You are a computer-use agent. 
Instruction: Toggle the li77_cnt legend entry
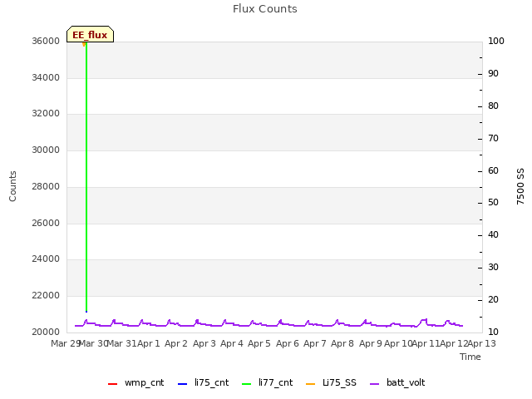pyautogui.click(x=267, y=382)
